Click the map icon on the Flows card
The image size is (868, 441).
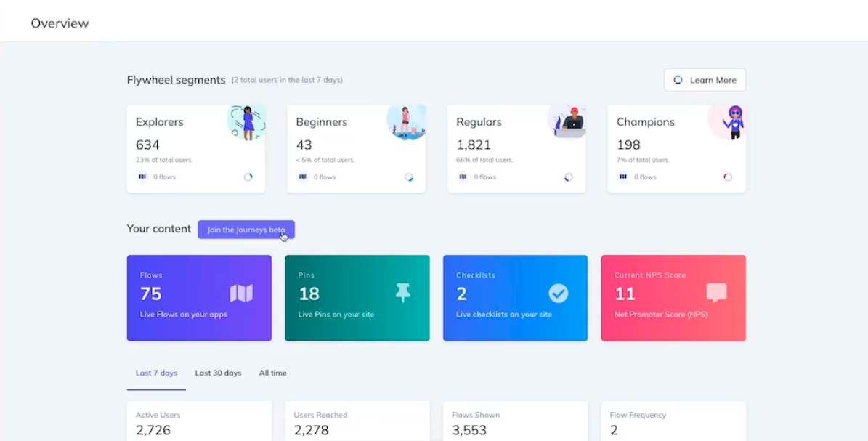[x=241, y=293]
